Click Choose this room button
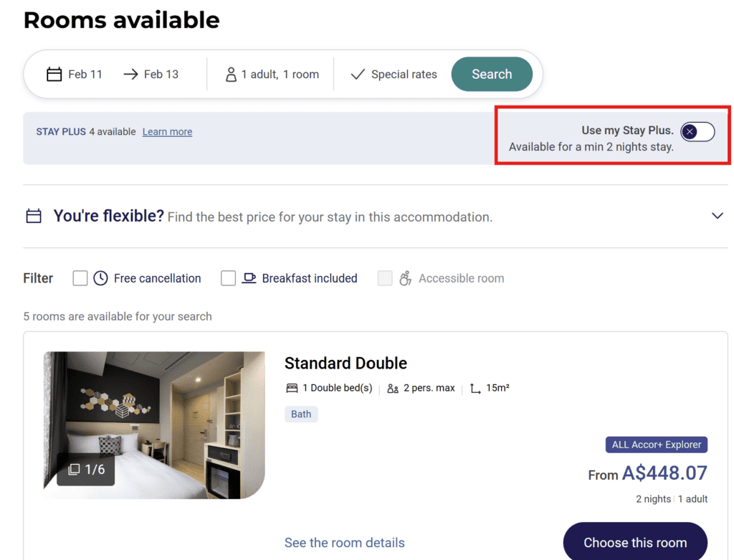Viewport: 734px width, 560px height. point(634,543)
